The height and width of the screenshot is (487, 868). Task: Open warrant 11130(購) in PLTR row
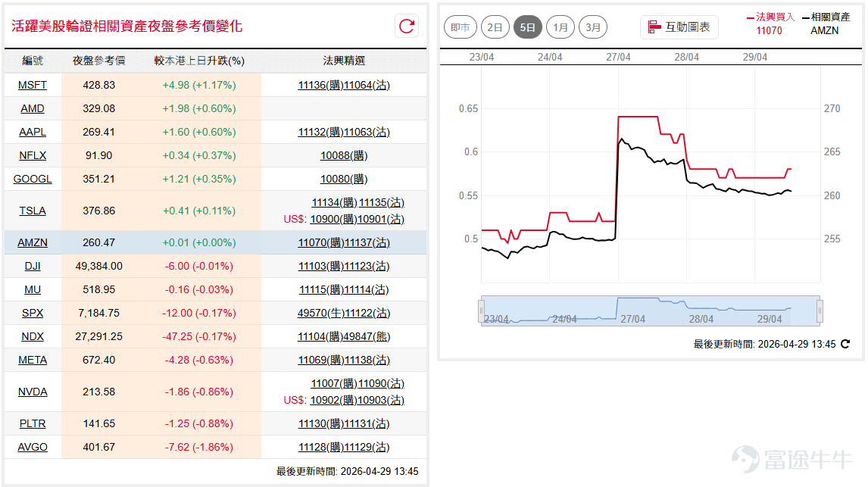click(321, 424)
